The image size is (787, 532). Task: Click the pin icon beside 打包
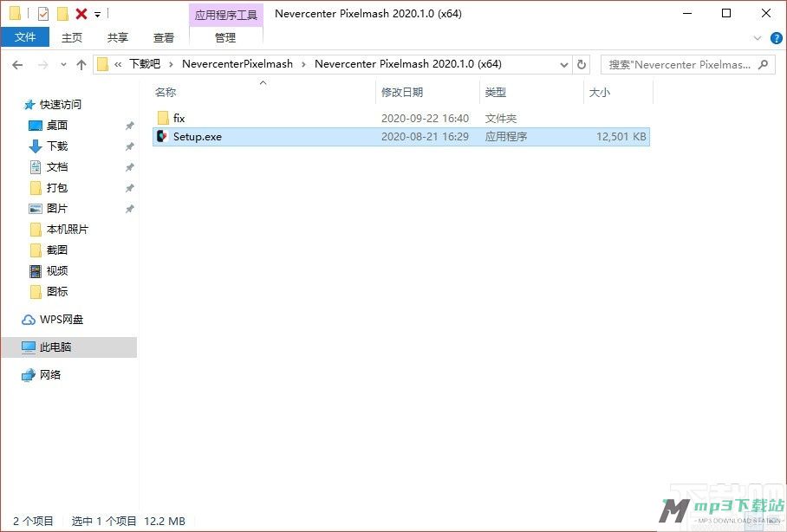coord(129,188)
